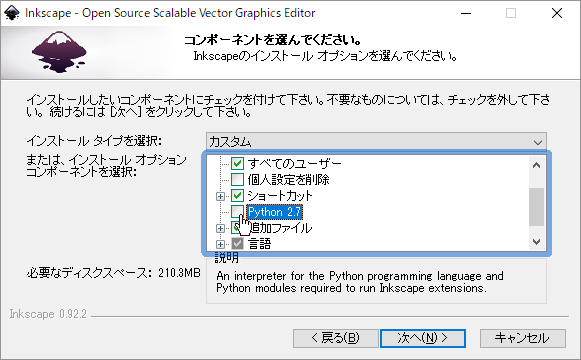
Task: Click the component list scroll down arrow
Action: pyautogui.click(x=536, y=241)
